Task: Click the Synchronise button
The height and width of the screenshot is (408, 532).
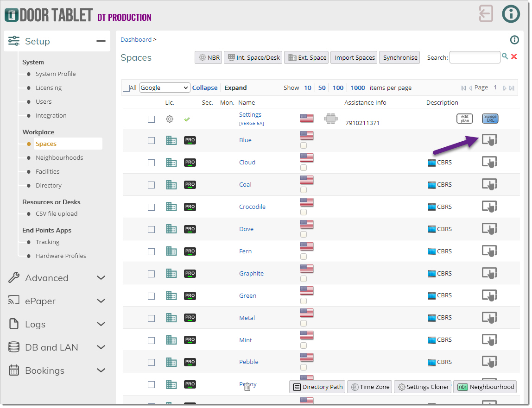Action: coord(400,57)
